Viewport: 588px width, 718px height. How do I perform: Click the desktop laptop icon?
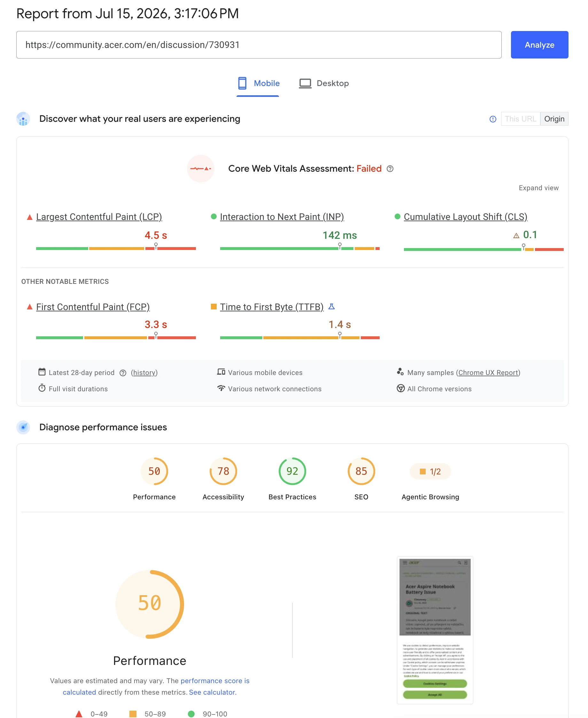click(305, 83)
